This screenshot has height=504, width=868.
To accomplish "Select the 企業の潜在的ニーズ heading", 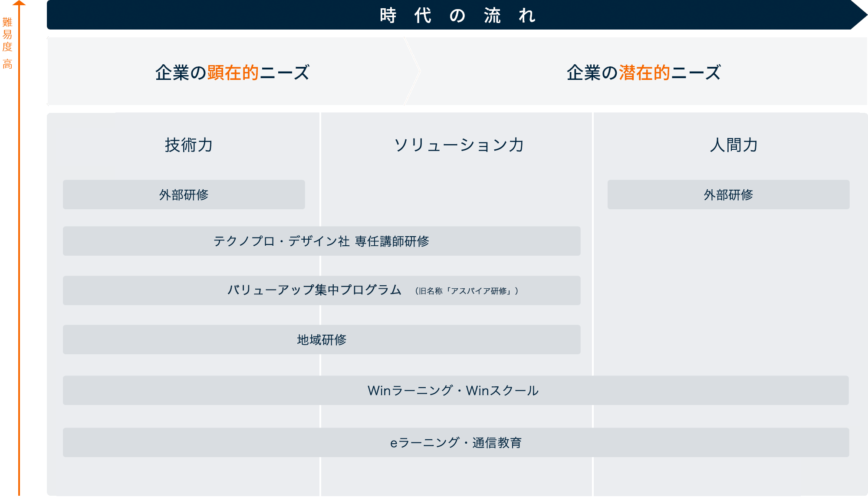I will point(643,72).
